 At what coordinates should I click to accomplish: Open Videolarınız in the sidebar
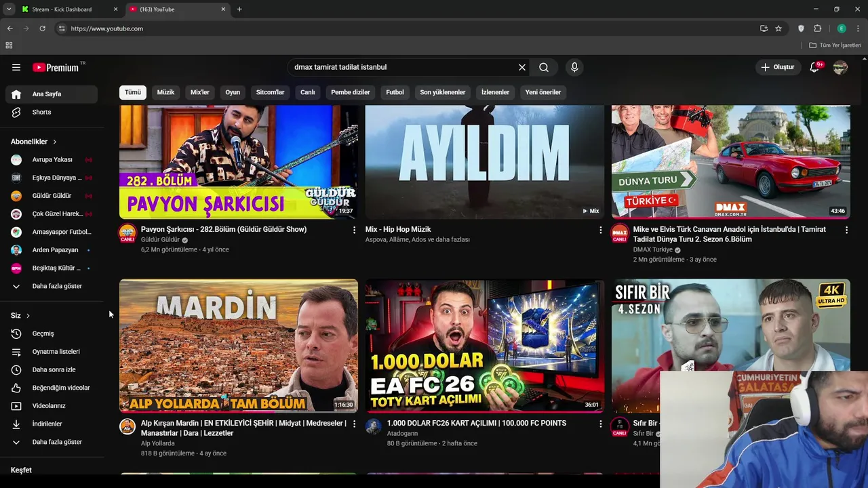(x=52, y=406)
